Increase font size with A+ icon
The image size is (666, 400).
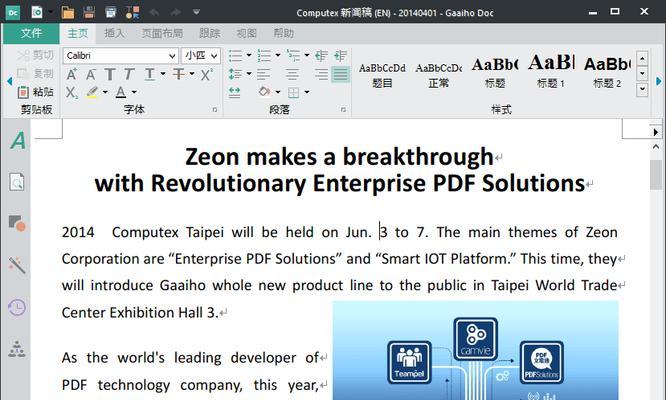tap(72, 74)
